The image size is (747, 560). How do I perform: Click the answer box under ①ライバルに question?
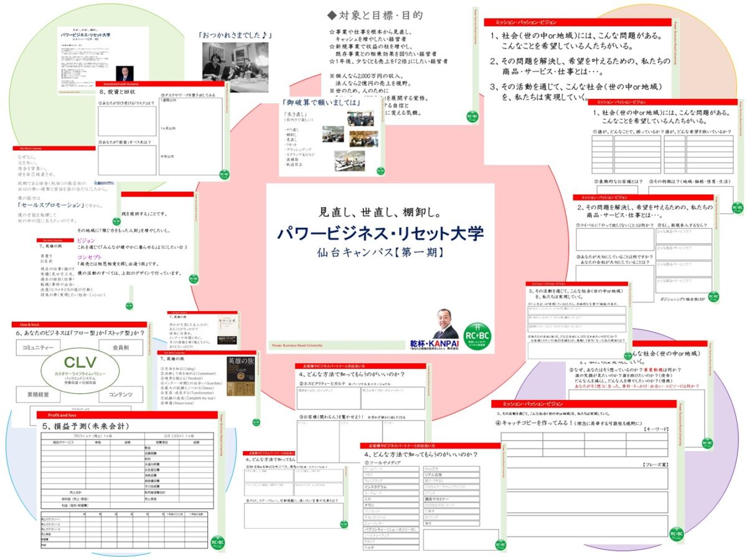click(x=614, y=240)
